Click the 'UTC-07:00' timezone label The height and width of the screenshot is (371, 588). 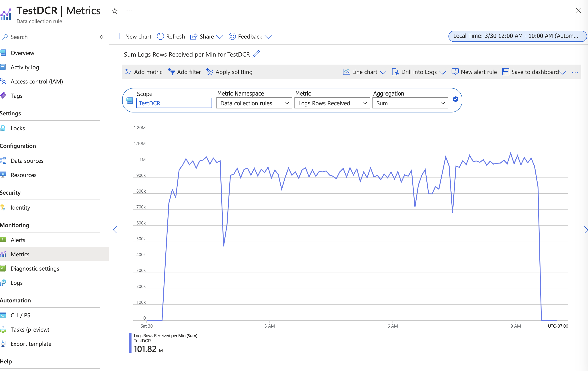558,326
